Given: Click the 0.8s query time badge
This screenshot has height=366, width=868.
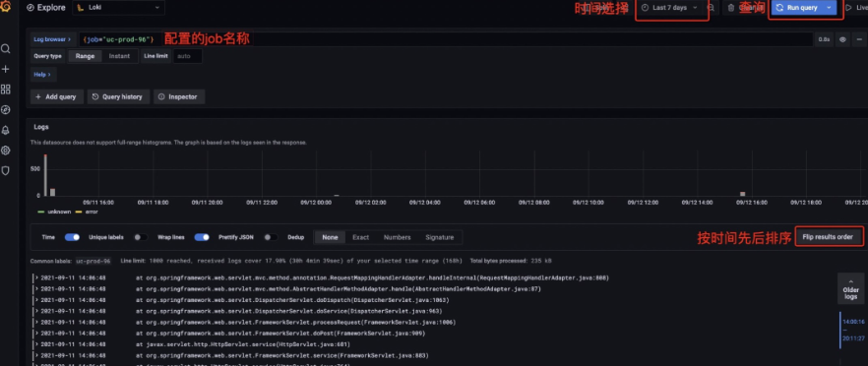Looking at the screenshot, I should [825, 39].
